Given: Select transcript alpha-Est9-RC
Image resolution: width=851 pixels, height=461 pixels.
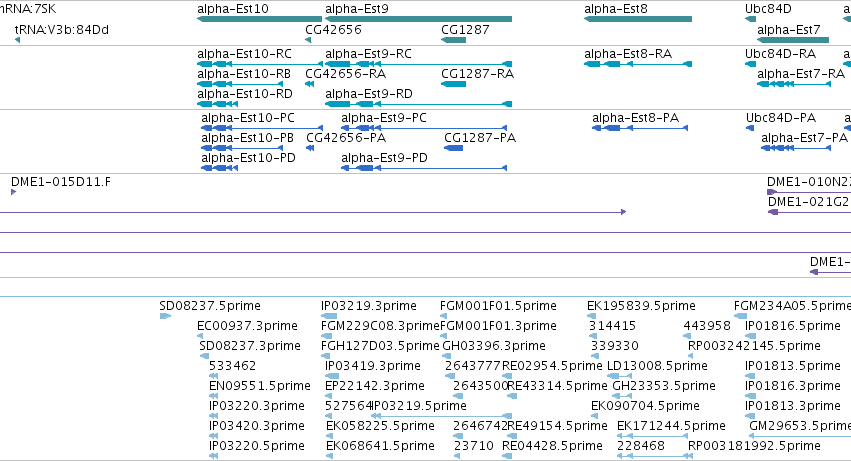Looking at the screenshot, I should pos(369,54).
